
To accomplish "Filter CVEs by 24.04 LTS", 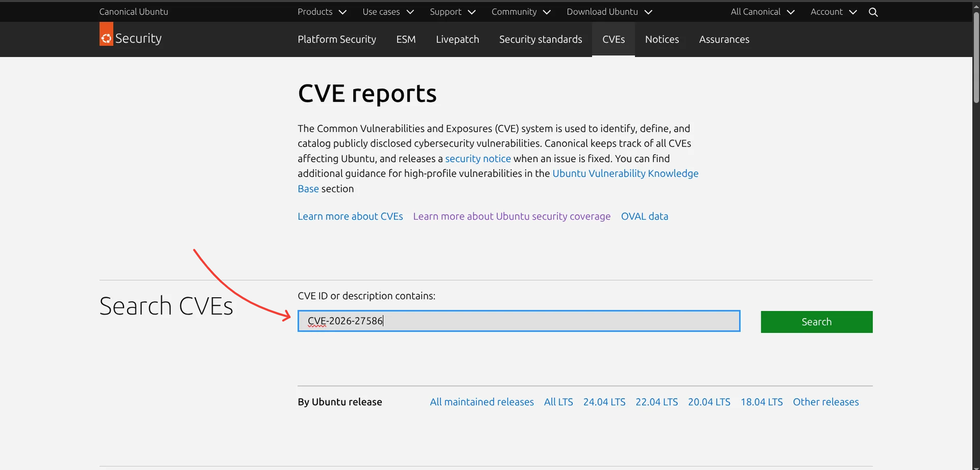I will (x=605, y=402).
